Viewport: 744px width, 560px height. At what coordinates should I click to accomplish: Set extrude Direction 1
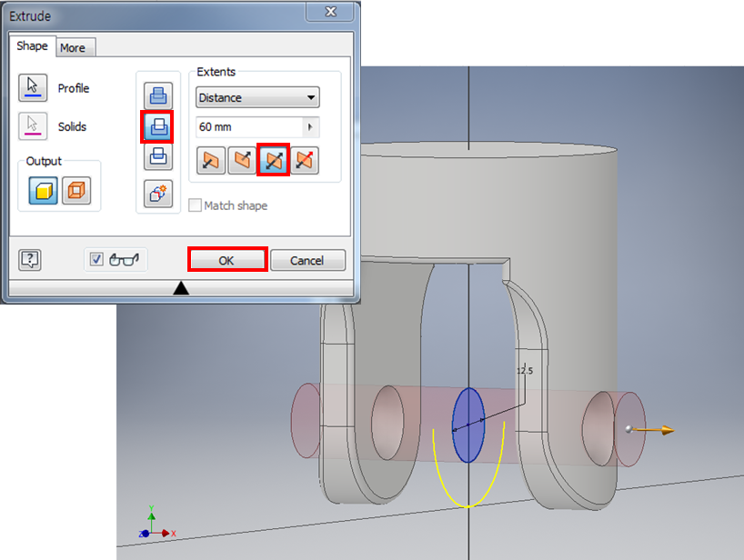point(211,161)
